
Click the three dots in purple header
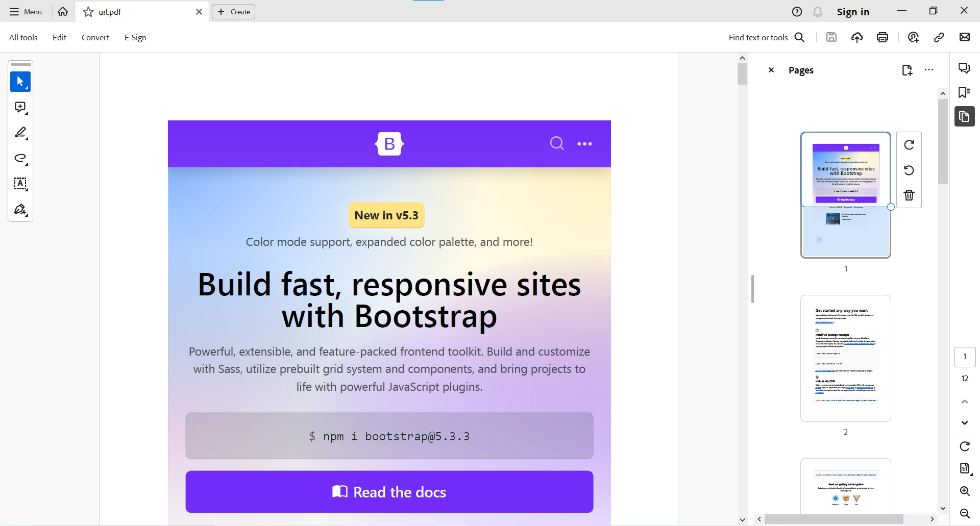(585, 144)
